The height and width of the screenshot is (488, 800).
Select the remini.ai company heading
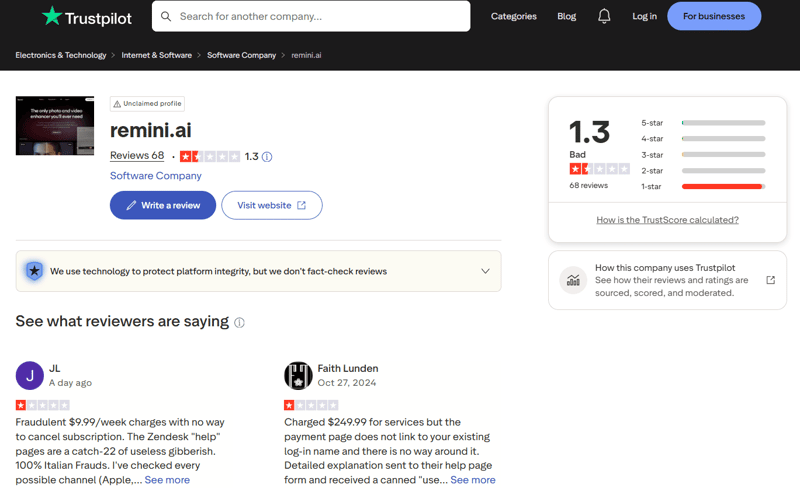click(151, 130)
